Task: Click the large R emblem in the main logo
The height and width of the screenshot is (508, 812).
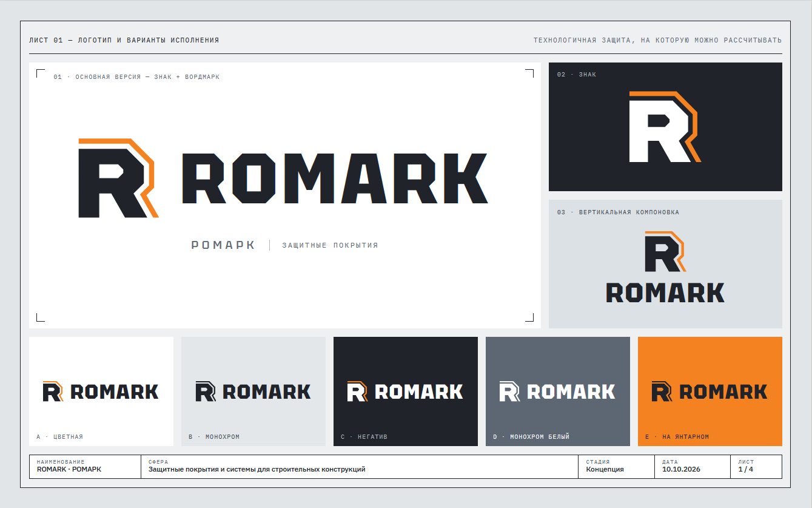Action: pyautogui.click(x=118, y=178)
